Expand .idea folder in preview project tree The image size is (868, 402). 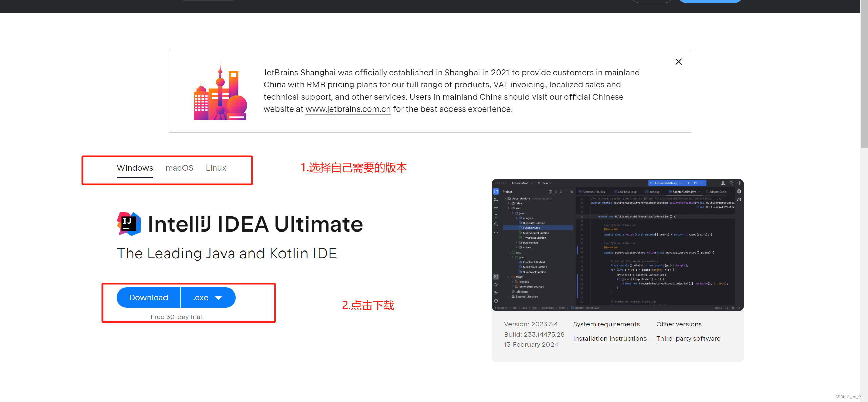(x=509, y=203)
